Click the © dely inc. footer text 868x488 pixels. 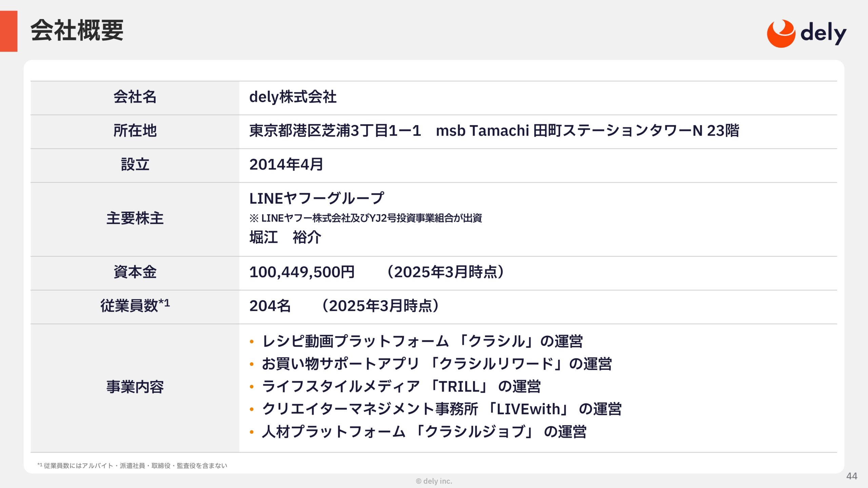[434, 481]
